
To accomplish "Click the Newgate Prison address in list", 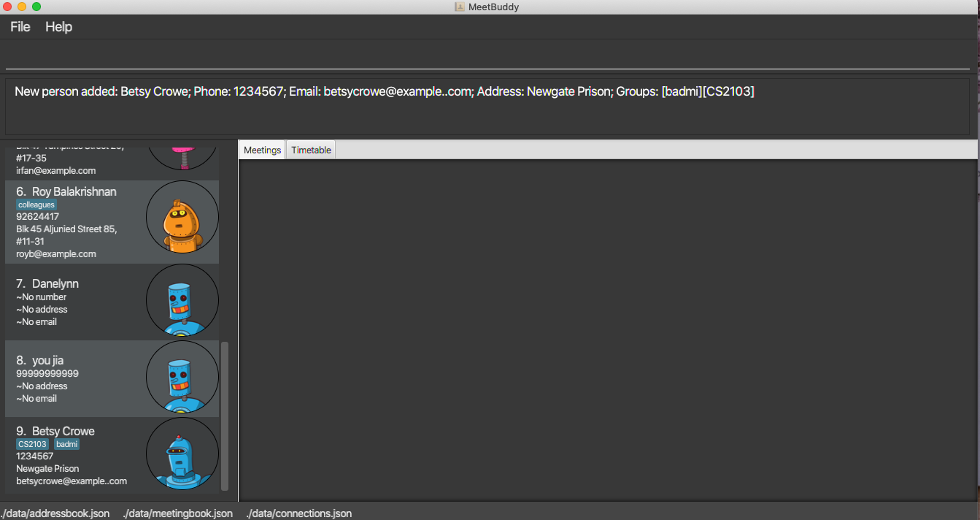I will pyautogui.click(x=47, y=469).
